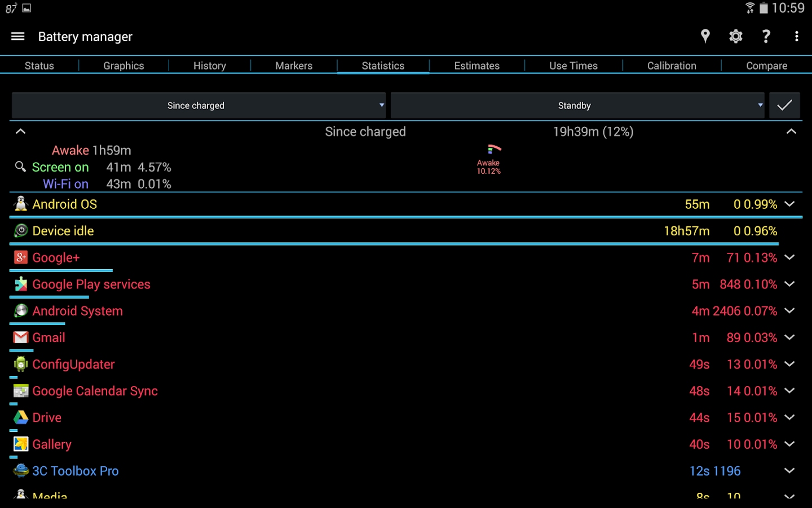Tap the Gmail envelope icon
This screenshot has height=508, width=812.
click(21, 338)
